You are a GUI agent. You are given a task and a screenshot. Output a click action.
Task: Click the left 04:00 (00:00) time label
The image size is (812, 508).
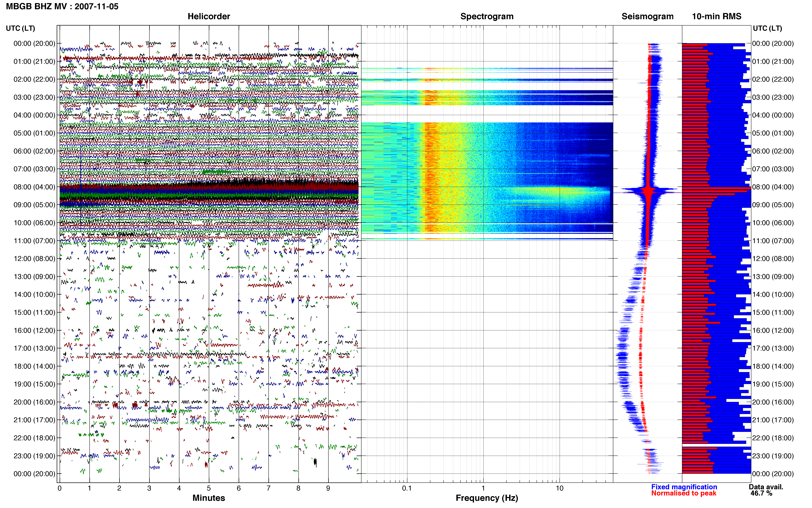coord(34,115)
